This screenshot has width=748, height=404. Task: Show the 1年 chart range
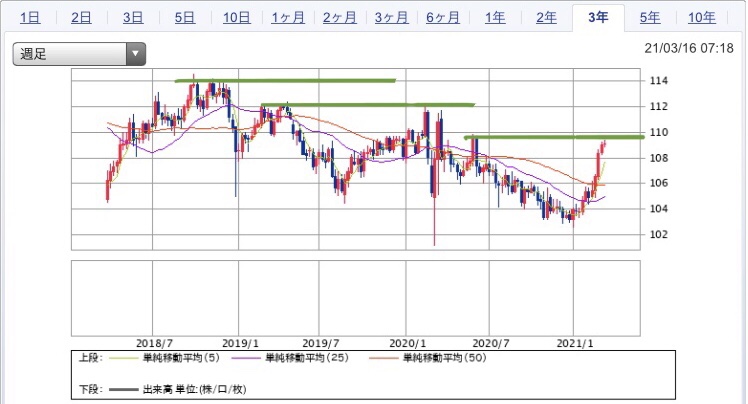(495, 17)
